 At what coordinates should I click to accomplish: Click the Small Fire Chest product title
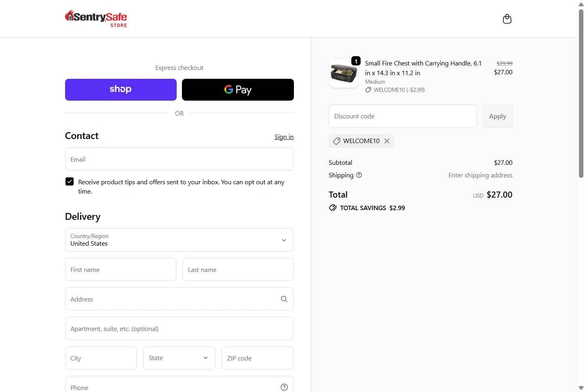click(423, 68)
